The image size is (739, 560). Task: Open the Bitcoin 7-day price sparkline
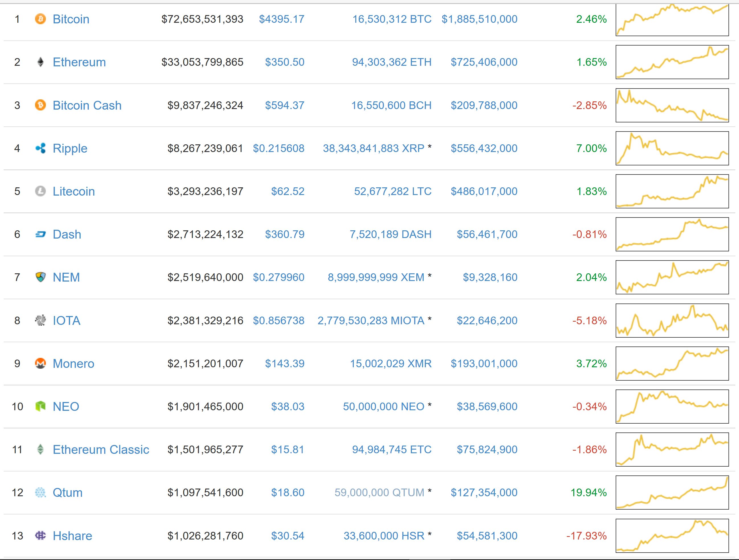pyautogui.click(x=672, y=19)
